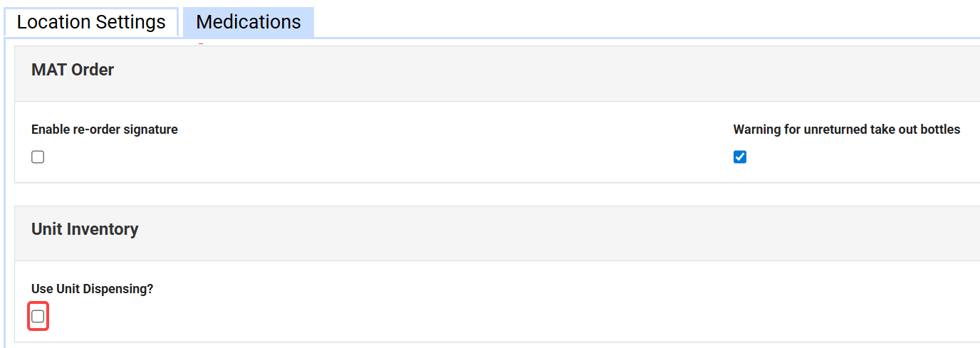The image size is (980, 348).
Task: Click the "Warning for unreturned take out bottles" label
Action: tap(847, 130)
